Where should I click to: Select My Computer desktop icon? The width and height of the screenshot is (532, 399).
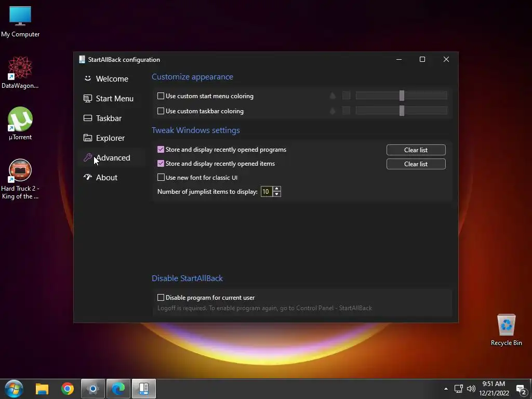pyautogui.click(x=20, y=22)
